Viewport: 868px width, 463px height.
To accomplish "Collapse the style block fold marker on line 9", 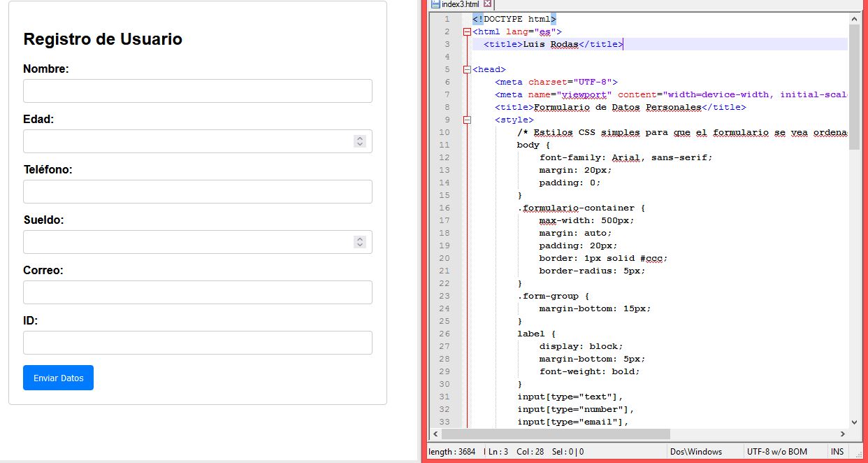I will [x=467, y=120].
